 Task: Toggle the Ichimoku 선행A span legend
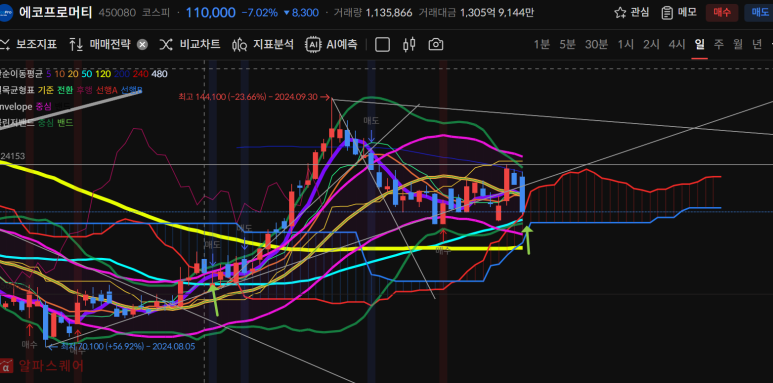point(106,90)
